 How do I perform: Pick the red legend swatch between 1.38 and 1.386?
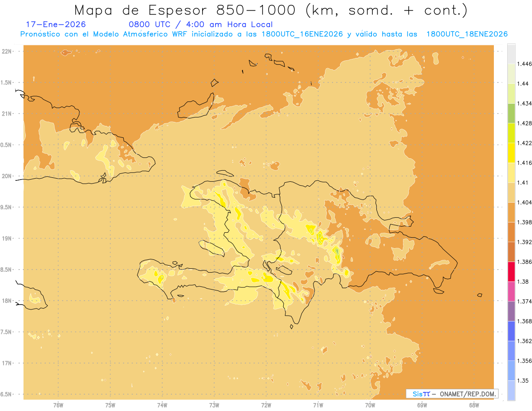click(511, 272)
